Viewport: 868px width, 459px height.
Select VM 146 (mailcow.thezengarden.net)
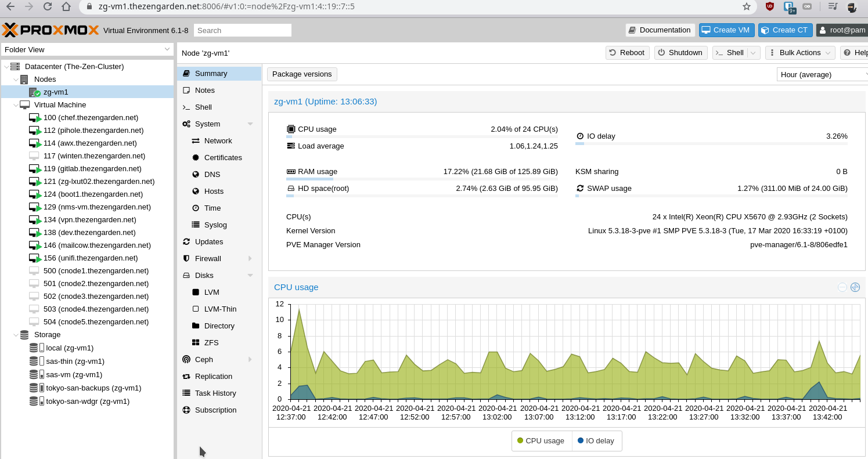[x=87, y=245]
